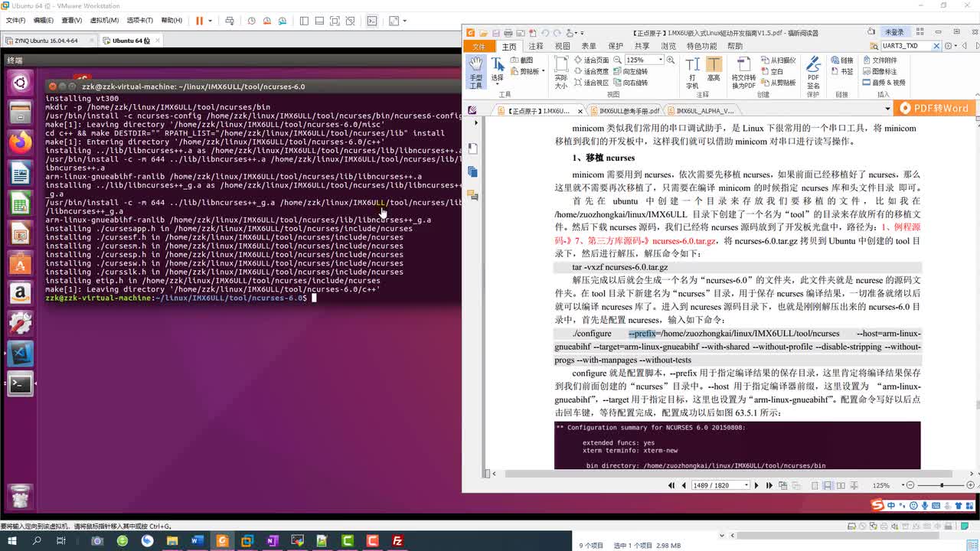Switch to the Form (表单) ribbon tab
Image resolution: width=980 pixels, height=551 pixels.
pos(589,46)
